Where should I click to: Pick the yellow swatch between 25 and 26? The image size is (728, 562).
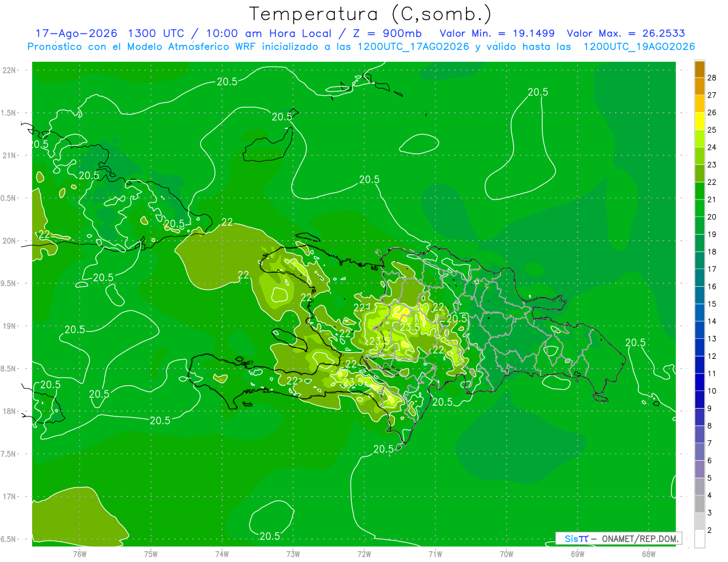pos(699,121)
